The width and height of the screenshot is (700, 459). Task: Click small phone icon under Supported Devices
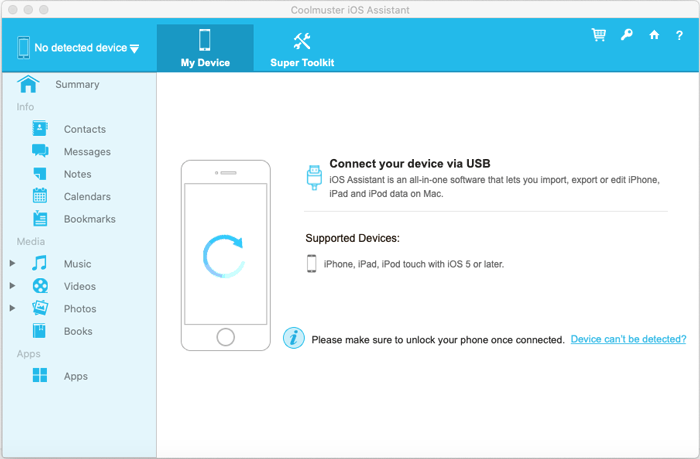pyautogui.click(x=312, y=263)
